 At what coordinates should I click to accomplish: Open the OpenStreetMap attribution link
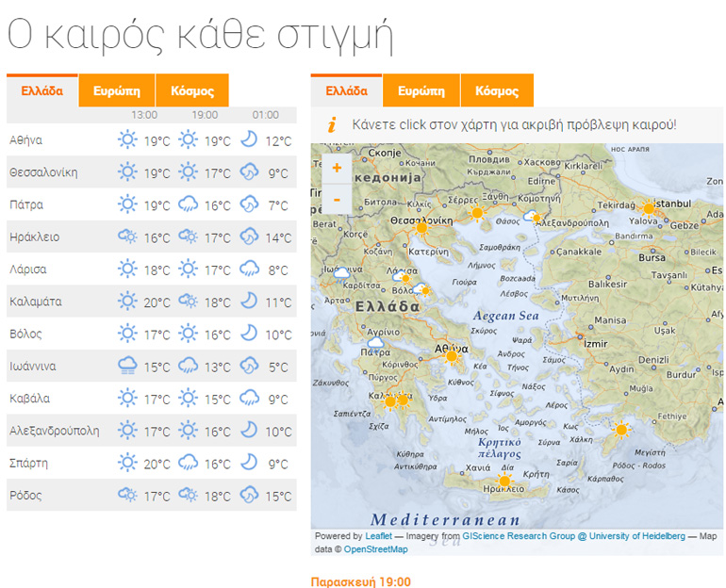coord(375,549)
